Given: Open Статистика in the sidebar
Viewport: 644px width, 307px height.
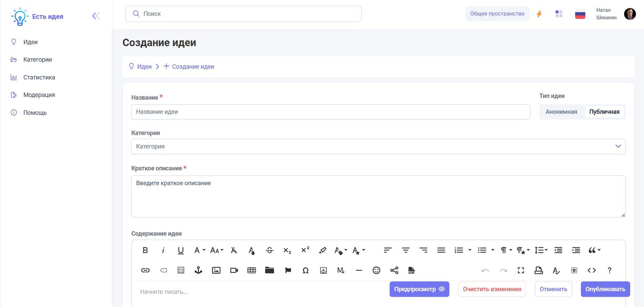Looking at the screenshot, I should tap(39, 77).
